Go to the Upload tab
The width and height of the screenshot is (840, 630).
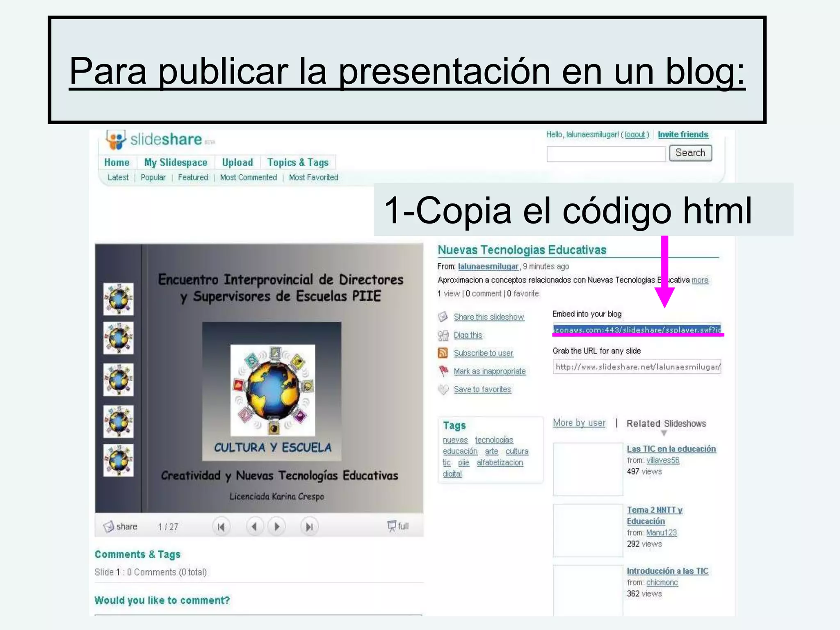(237, 162)
